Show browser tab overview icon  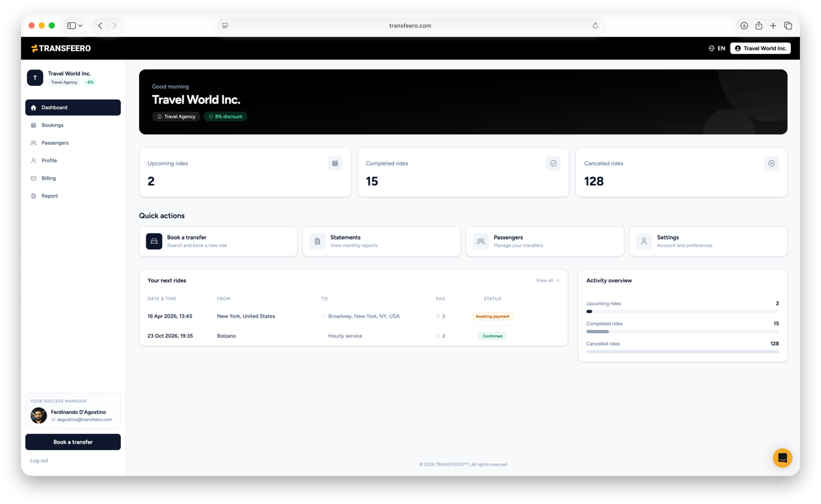pos(788,26)
